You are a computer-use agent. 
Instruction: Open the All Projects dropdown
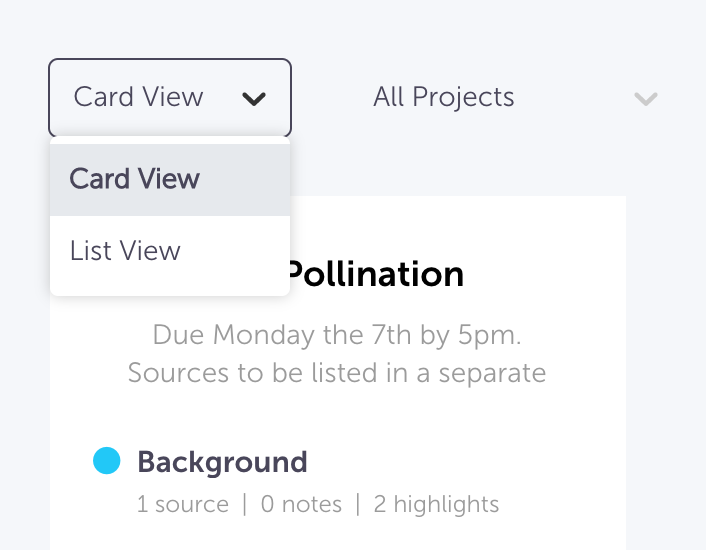tap(513, 97)
